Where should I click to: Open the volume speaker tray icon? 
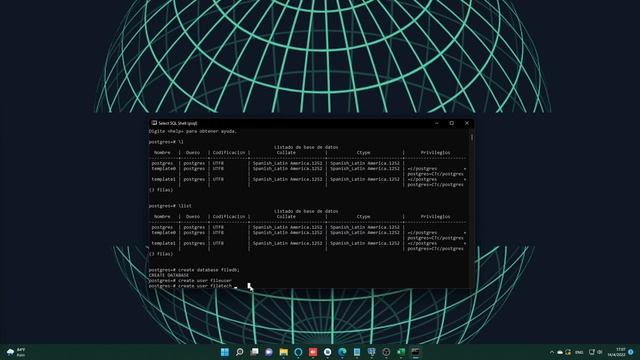600,352
